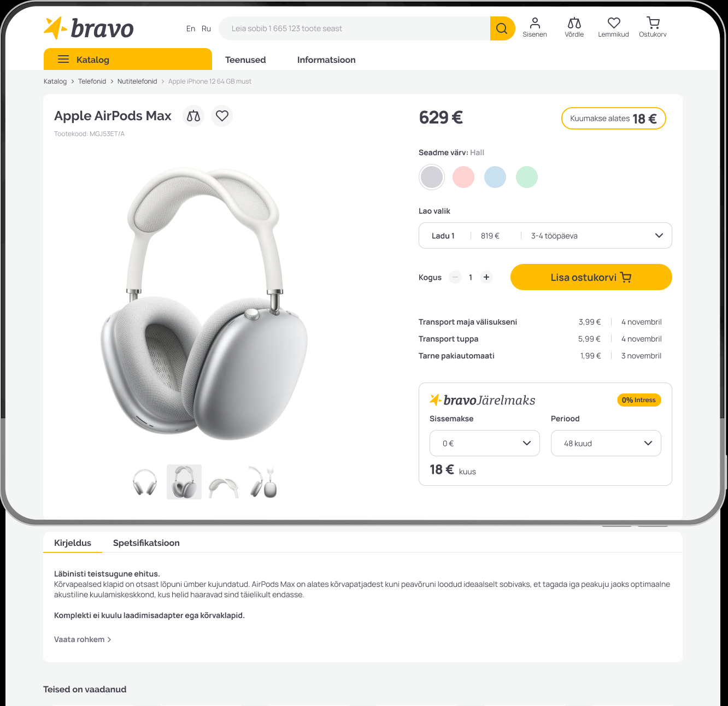Viewport: 728px width, 706px height.
Task: Switch language to Ru
Action: click(x=206, y=28)
